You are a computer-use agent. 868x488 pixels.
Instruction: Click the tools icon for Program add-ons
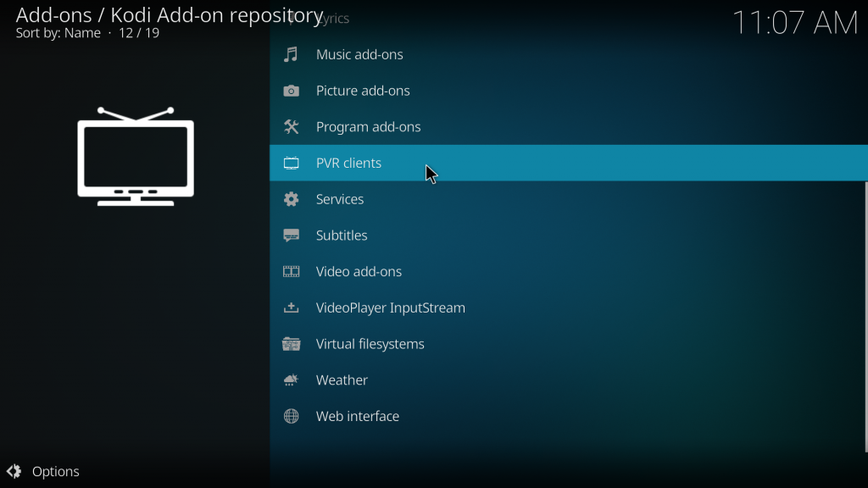pyautogui.click(x=292, y=127)
